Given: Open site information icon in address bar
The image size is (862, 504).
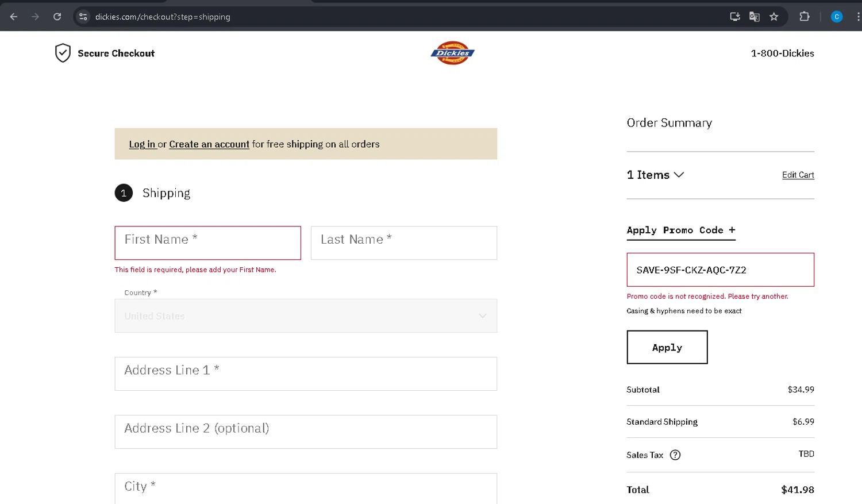Looking at the screenshot, I should point(83,17).
